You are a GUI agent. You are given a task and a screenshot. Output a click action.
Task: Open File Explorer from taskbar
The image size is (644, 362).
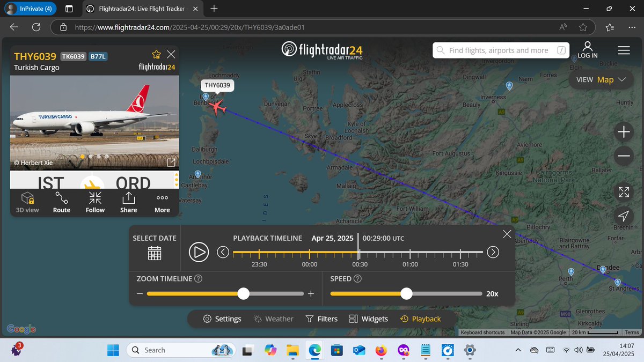pos(292,350)
